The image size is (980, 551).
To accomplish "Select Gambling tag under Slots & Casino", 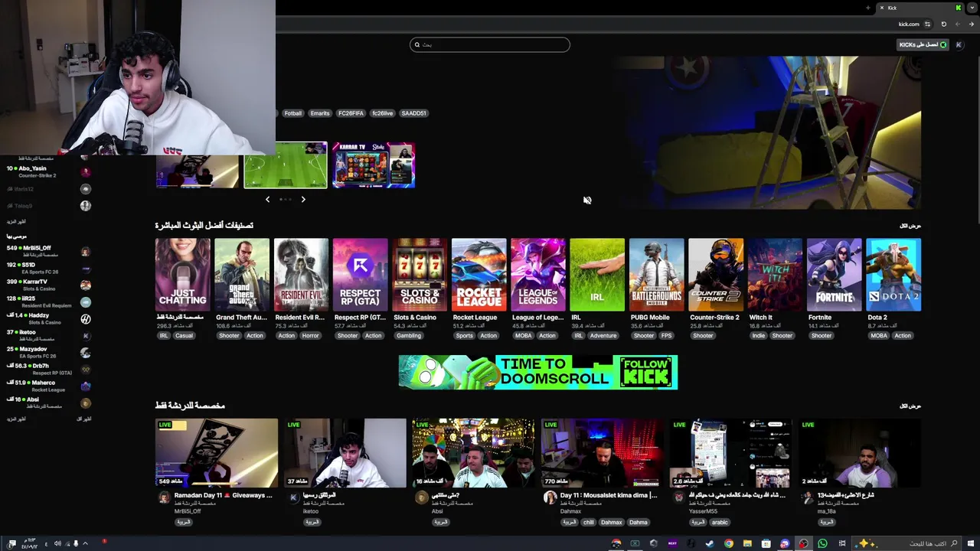I will [x=409, y=335].
